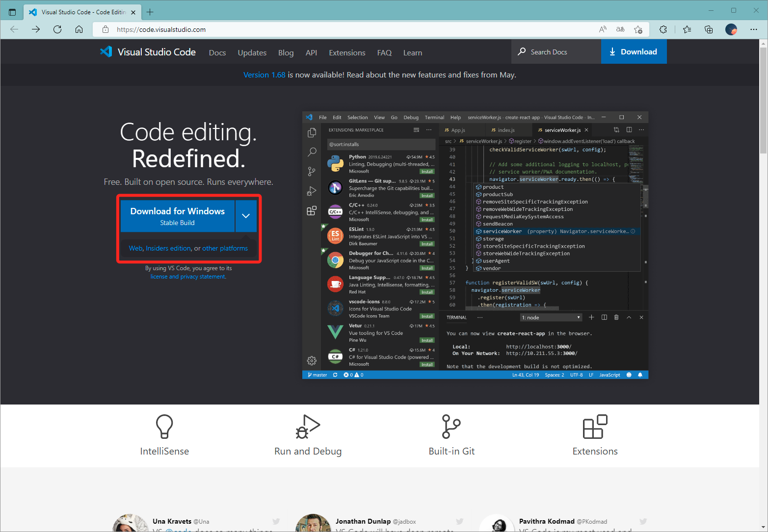Click the Built-in Git branch icon
Screen dimensions: 768x532
point(451,427)
